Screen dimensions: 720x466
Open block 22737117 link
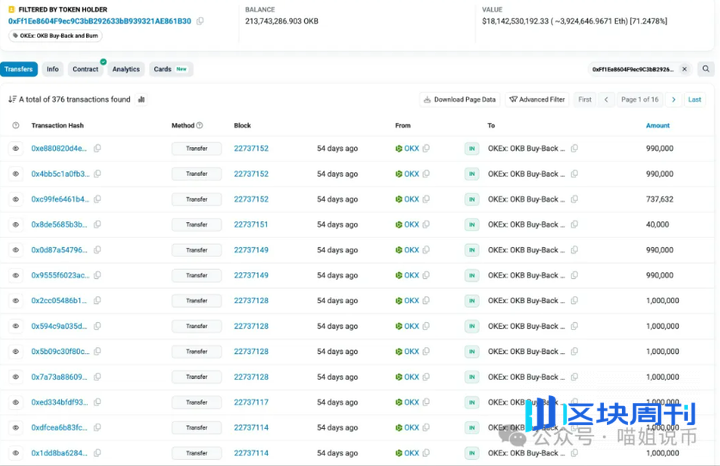[251, 402]
